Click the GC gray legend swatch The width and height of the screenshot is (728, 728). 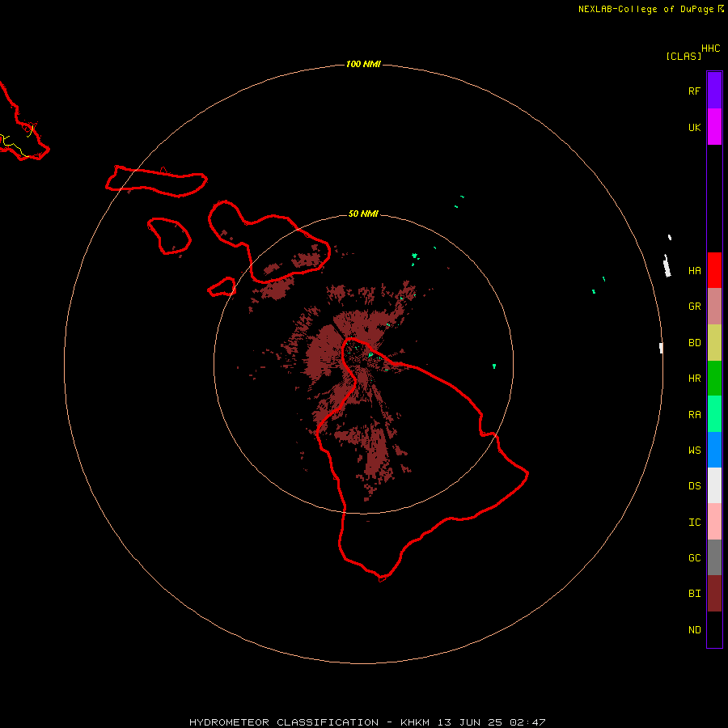click(714, 557)
